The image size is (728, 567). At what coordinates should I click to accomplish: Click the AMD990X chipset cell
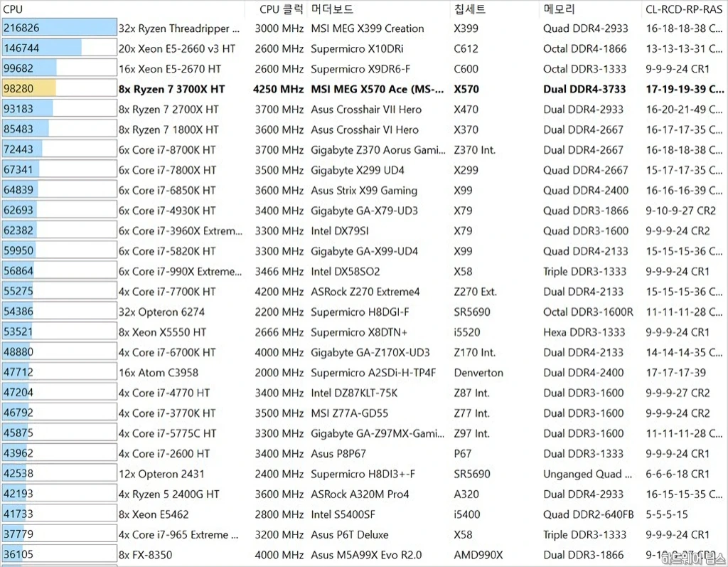click(x=478, y=555)
